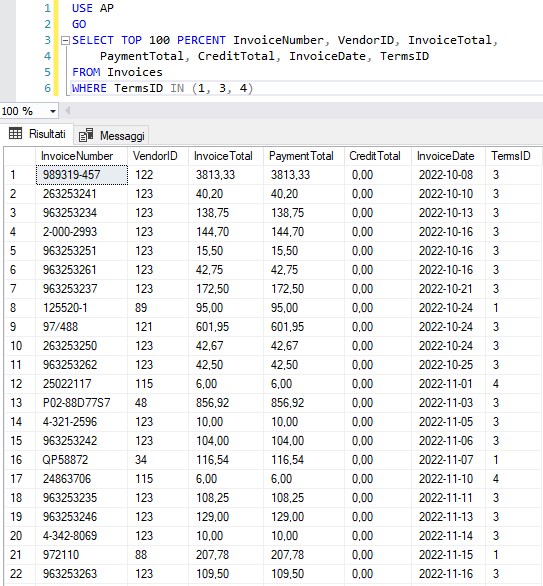Select row 22 via its row header
543x586 pixels.
[x=20, y=574]
